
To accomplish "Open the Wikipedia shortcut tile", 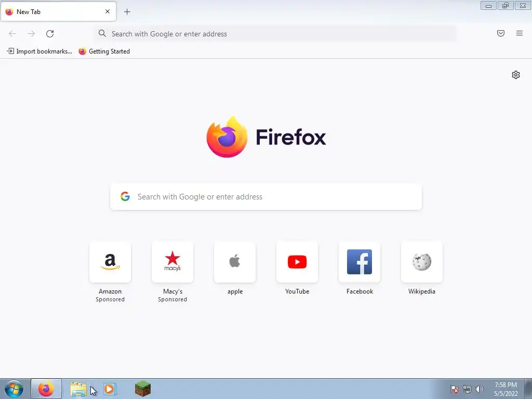I will coord(422,262).
